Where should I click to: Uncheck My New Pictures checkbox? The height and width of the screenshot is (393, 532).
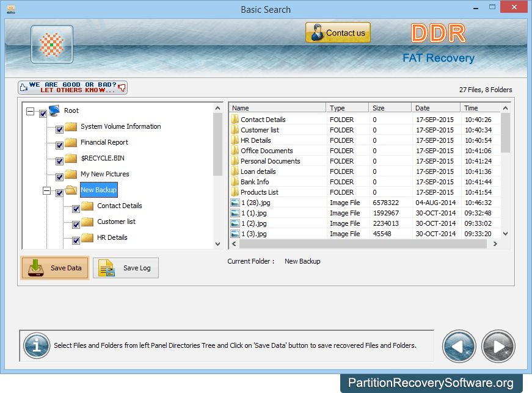point(59,178)
